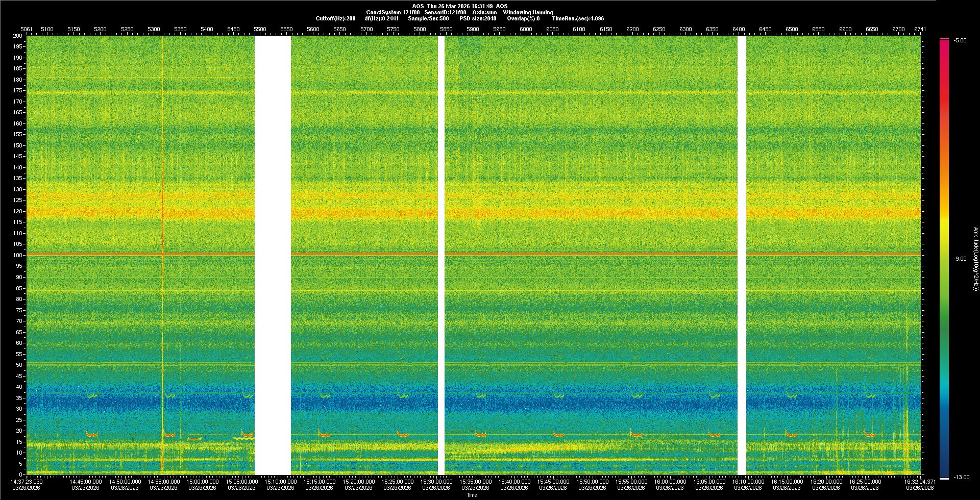Screen dimensions: 980x500
Task: Click the 200 tick on the frequency axis
Action: coord(17,36)
